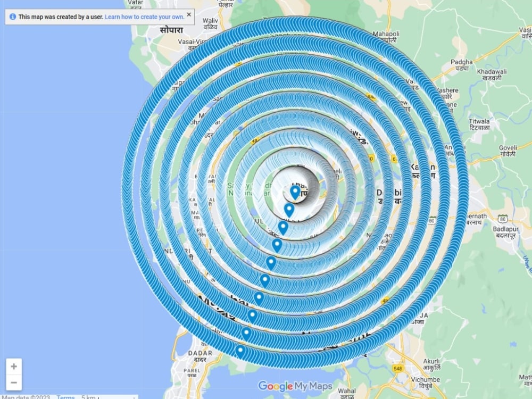The height and width of the screenshot is (399, 532).
Task: Click the Google My Maps logo
Action: (295, 386)
